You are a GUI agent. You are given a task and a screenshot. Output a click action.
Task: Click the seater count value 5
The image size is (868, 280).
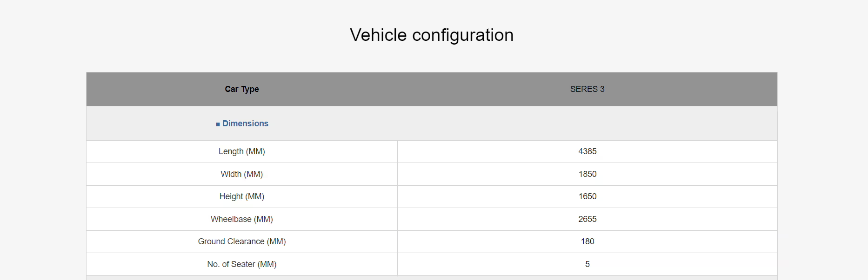click(x=587, y=264)
